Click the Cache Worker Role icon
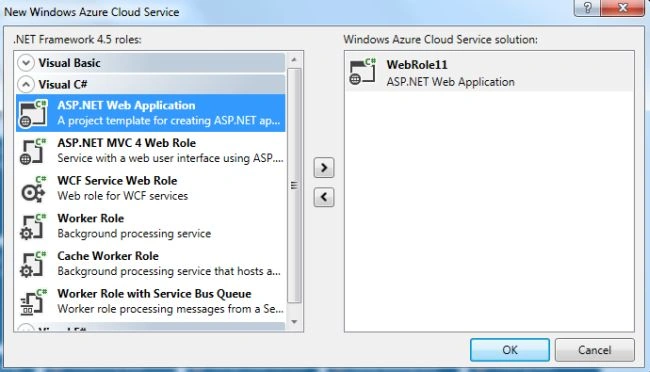This screenshot has width=650, height=372. click(x=33, y=264)
